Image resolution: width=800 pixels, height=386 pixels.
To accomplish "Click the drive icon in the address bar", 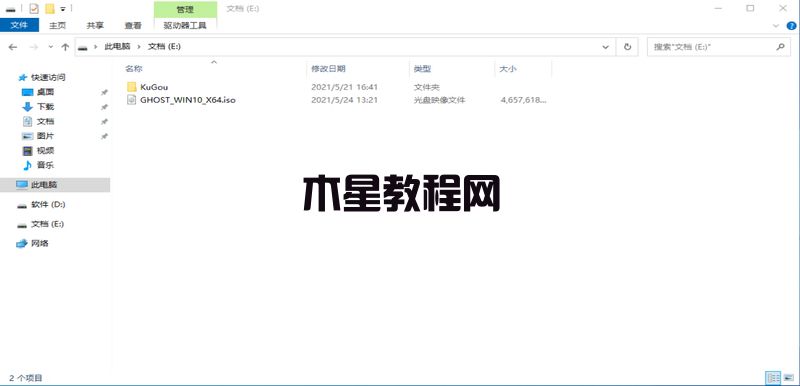I will pos(83,47).
